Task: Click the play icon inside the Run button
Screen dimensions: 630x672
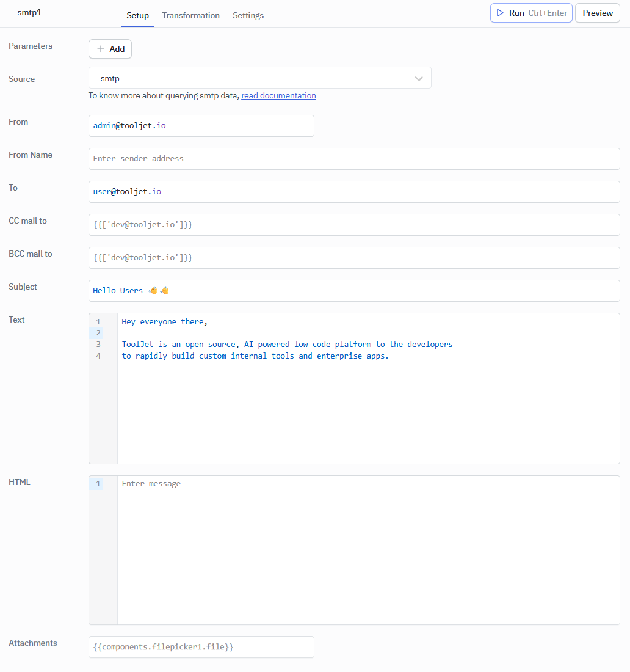Action: (x=500, y=13)
